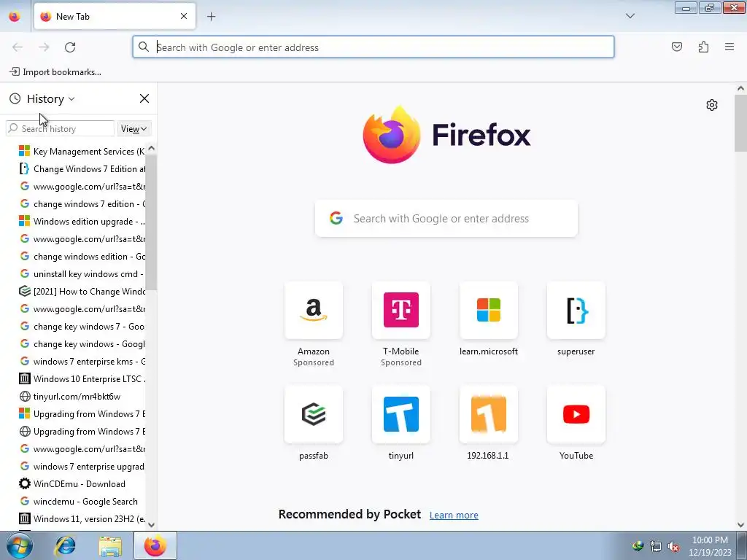Open 'change windows edition' Google history entry

point(81,256)
